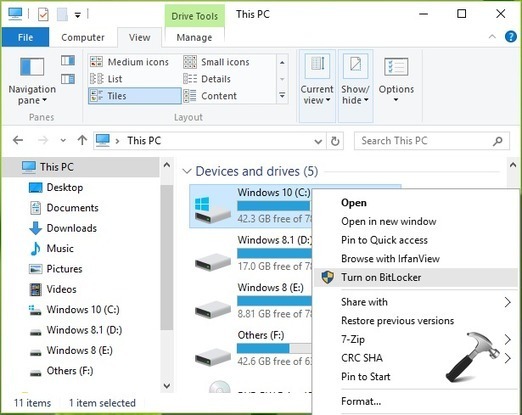The width and height of the screenshot is (522, 415).
Task: Expand Share with submenu
Action: click(416, 302)
